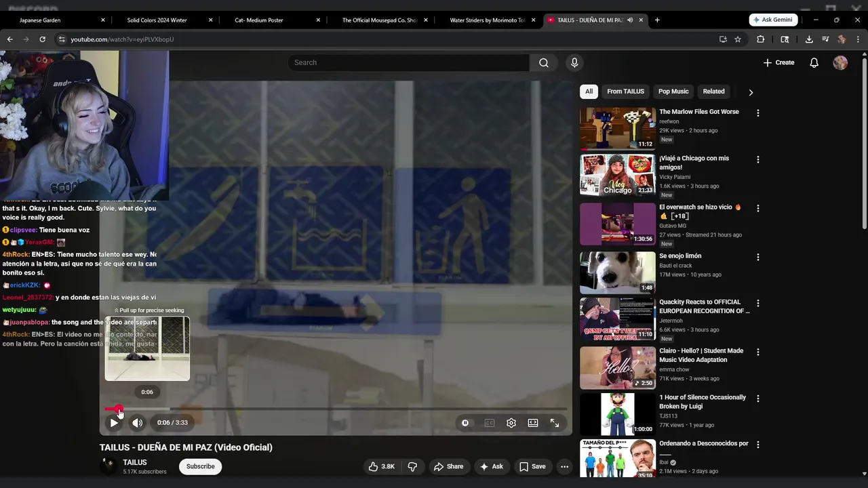Viewport: 868px width, 488px height.
Task: Click the YouTube search magnifier button
Action: tap(544, 62)
